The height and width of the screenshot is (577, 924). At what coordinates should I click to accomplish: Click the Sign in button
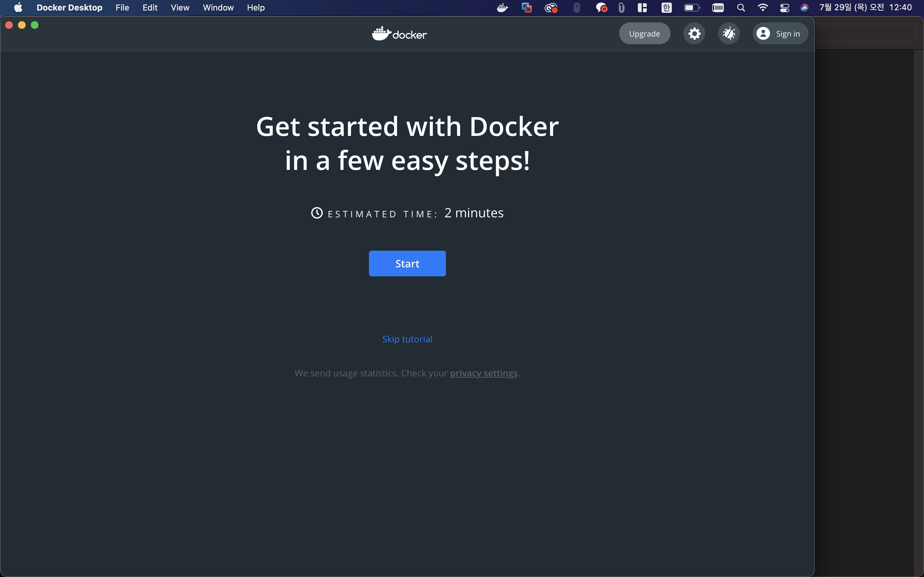pyautogui.click(x=780, y=34)
